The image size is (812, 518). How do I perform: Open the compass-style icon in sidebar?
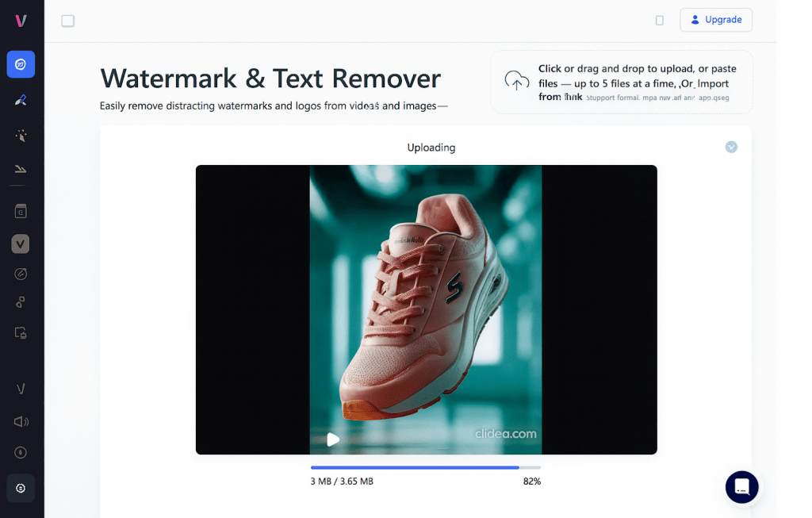click(x=21, y=274)
